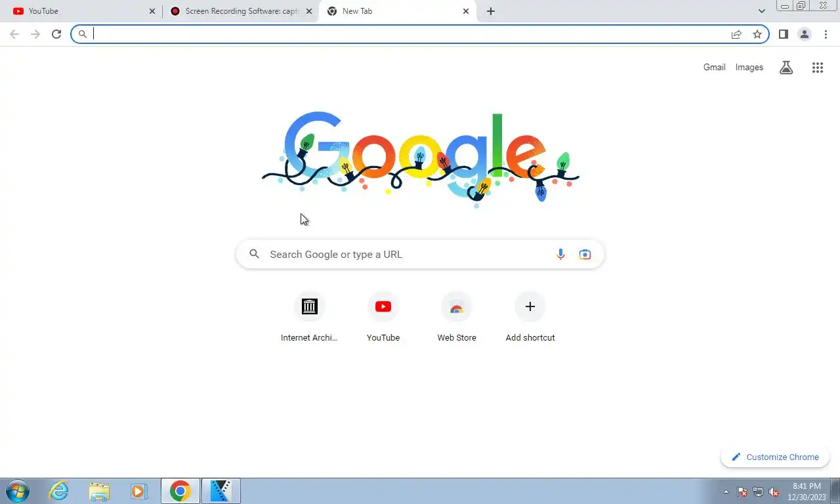Open Chrome three-dot menu
Image resolution: width=840 pixels, height=504 pixels.
[x=826, y=34]
